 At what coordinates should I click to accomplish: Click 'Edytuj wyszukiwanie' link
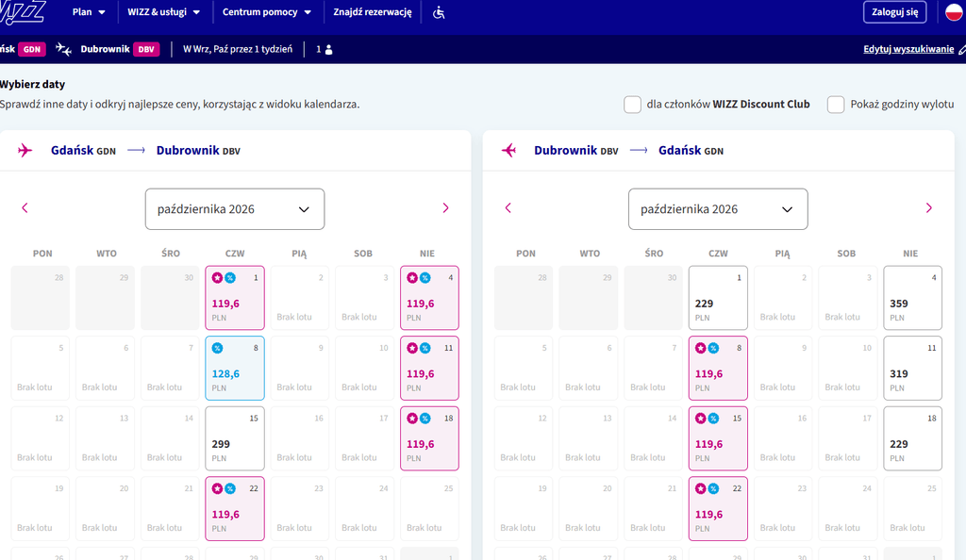[x=908, y=49]
